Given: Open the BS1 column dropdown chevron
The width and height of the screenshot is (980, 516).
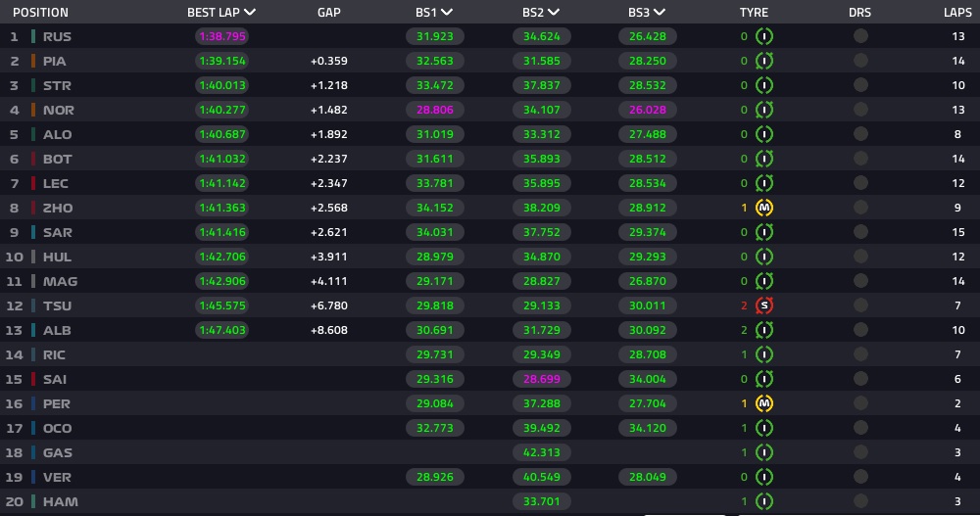Looking at the screenshot, I should 446,12.
